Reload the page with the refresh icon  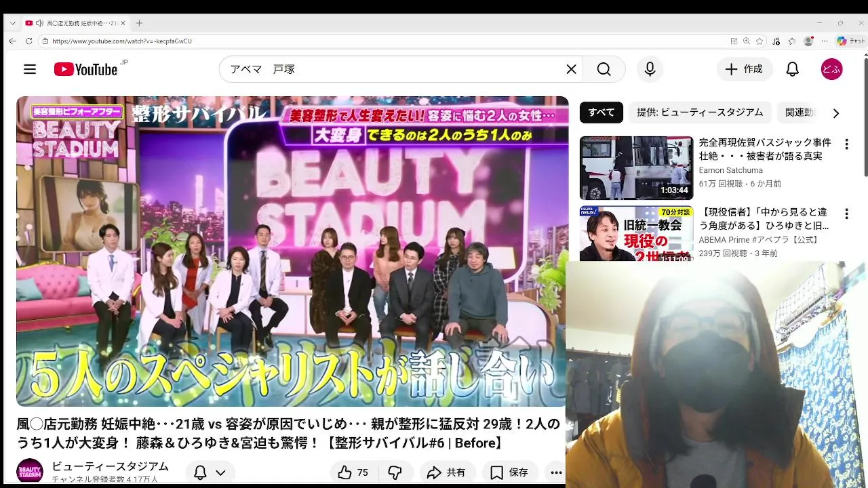28,41
